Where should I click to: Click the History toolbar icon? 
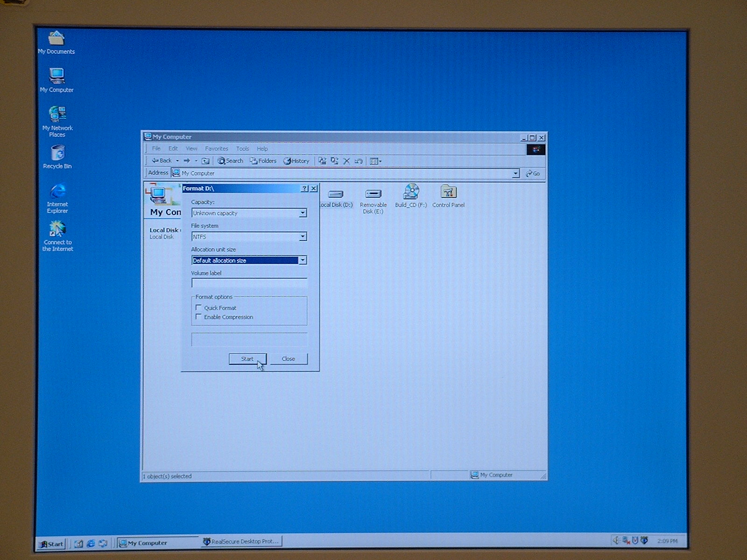click(296, 161)
